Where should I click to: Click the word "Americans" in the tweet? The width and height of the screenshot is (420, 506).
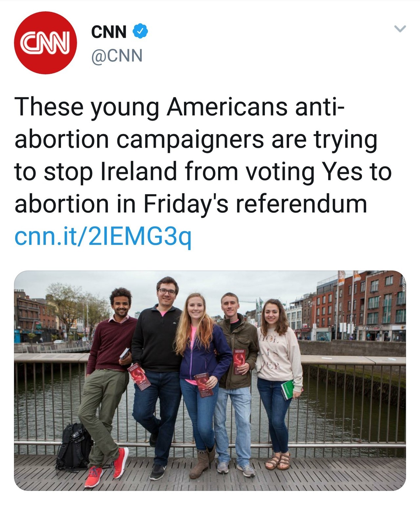click(227, 107)
